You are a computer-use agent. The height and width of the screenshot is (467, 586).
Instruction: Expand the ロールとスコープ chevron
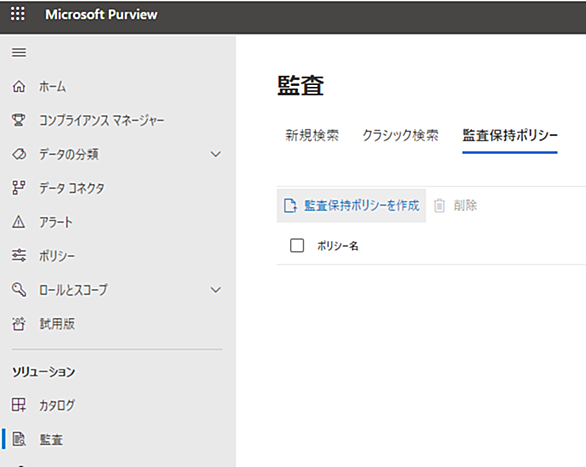[x=216, y=290]
